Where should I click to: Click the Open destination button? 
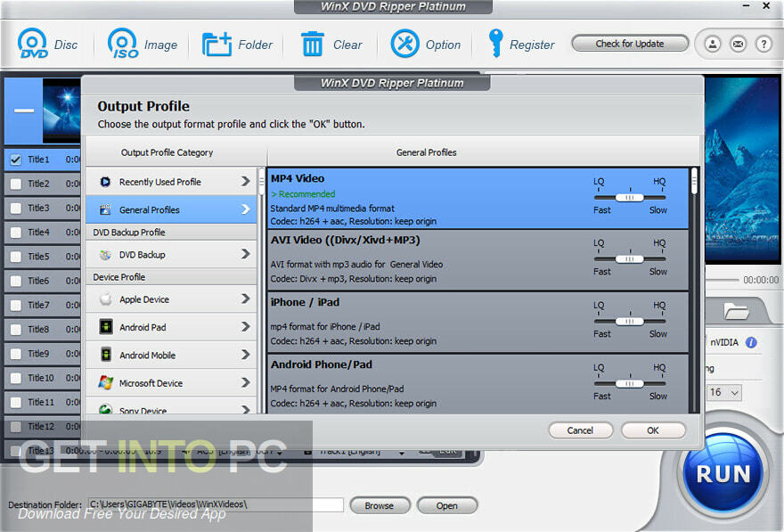click(x=446, y=505)
